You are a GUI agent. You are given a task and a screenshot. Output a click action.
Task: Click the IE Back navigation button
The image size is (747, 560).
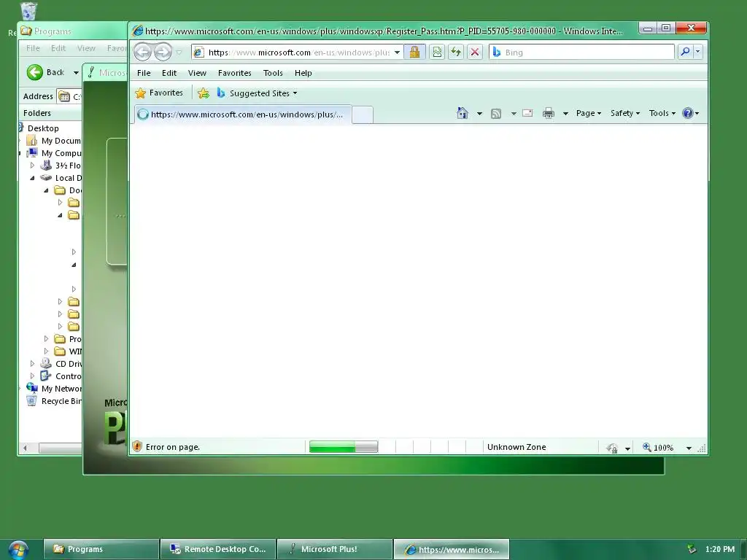coord(142,52)
